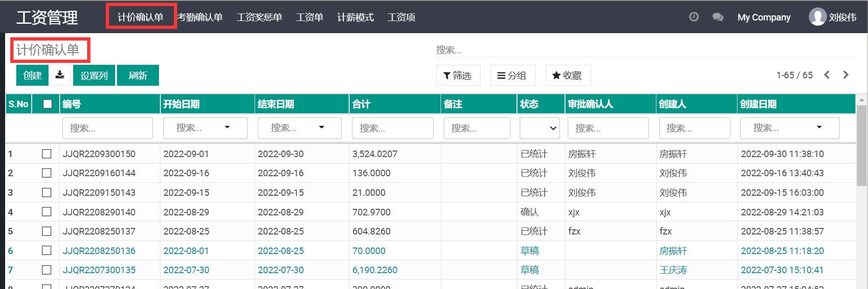Viewport: 868px width, 289px height.
Task: Open record link JJQR2208250136
Action: [99, 251]
